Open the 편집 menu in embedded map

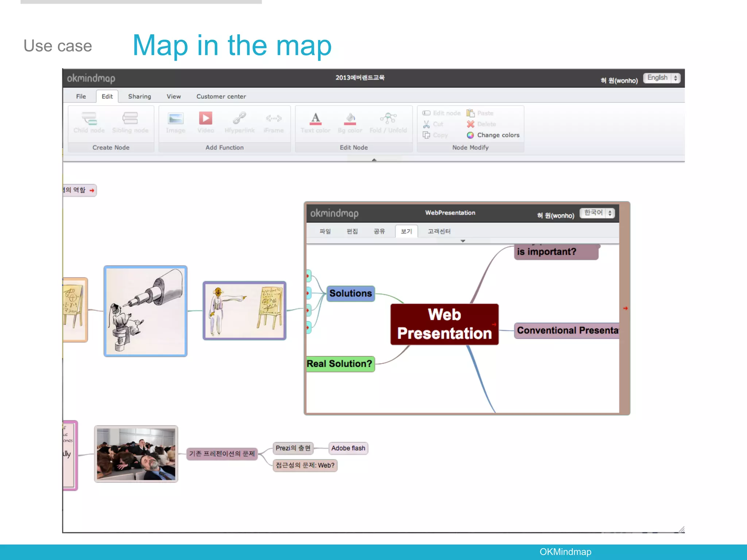[x=352, y=231]
